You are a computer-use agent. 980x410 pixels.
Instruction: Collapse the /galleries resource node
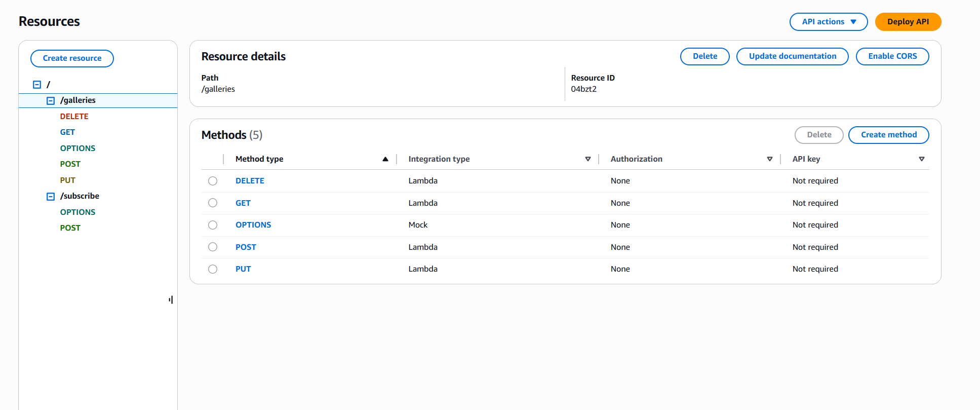point(51,101)
